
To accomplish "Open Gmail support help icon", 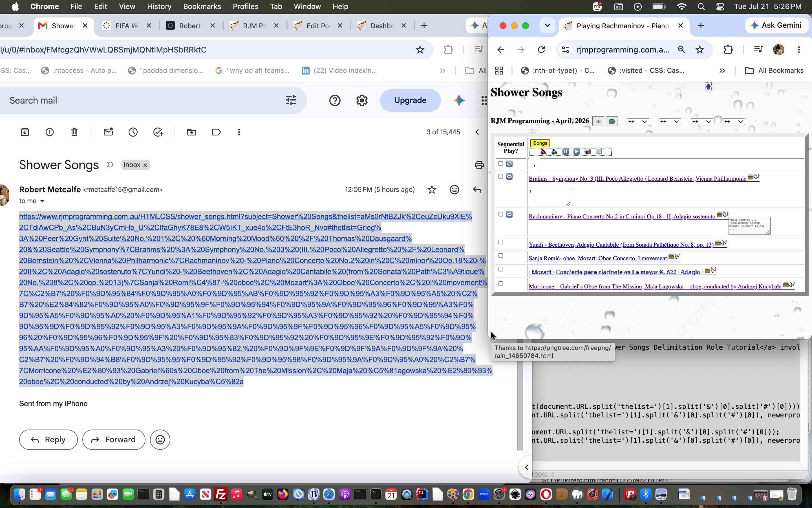I will (335, 100).
